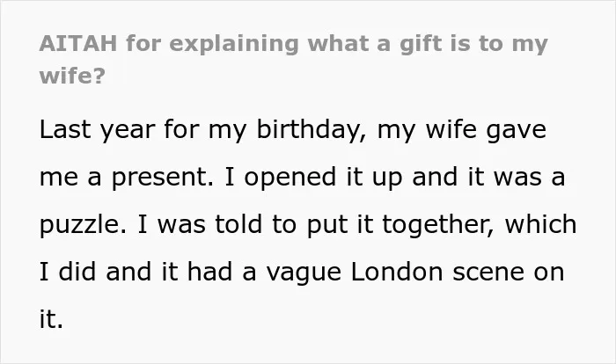Click the word "opened" in the body text
This screenshot has height=364, width=616.
pyautogui.click(x=290, y=178)
